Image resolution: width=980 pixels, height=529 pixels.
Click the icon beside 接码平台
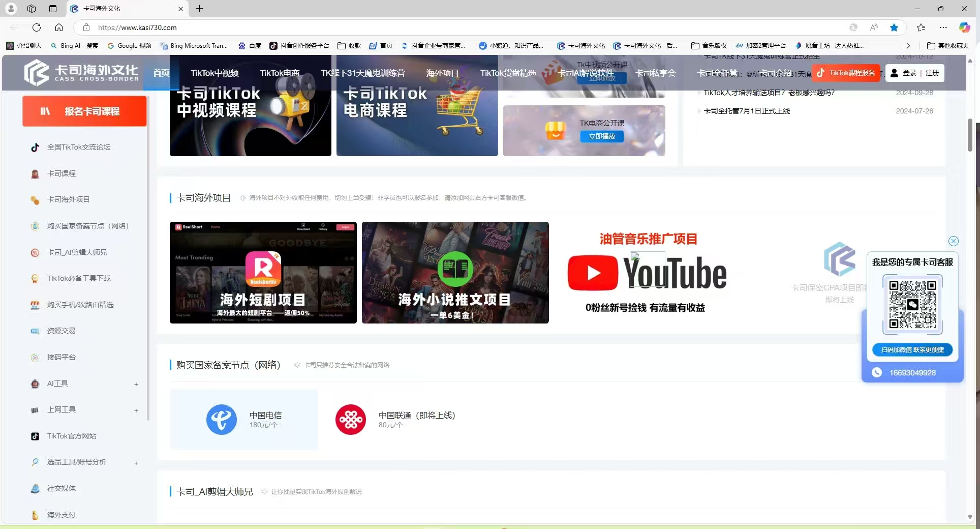coord(35,358)
